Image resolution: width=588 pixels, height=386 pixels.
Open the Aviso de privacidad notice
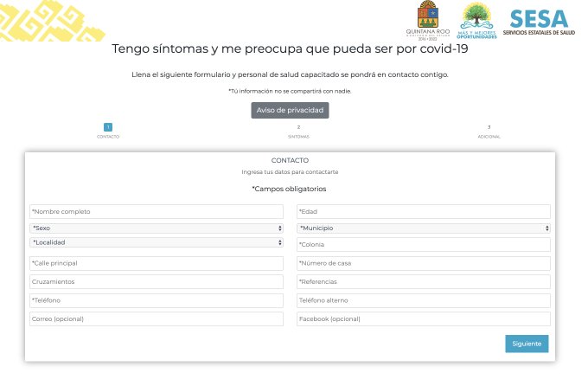coord(290,111)
